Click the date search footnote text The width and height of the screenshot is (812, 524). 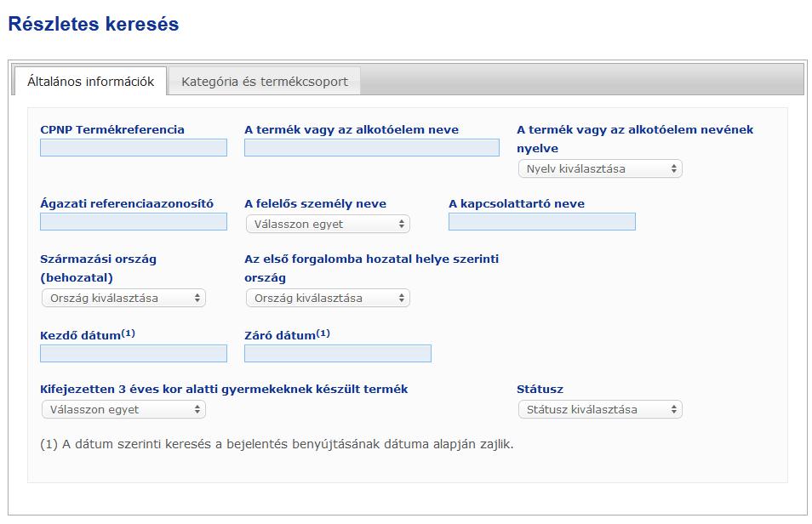[x=277, y=444]
